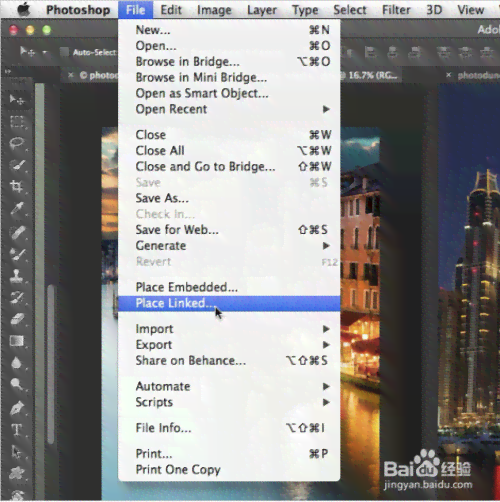Expand the collapsed toolbox panel arrows
The height and width of the screenshot is (502, 500).
pyautogui.click(x=8, y=71)
